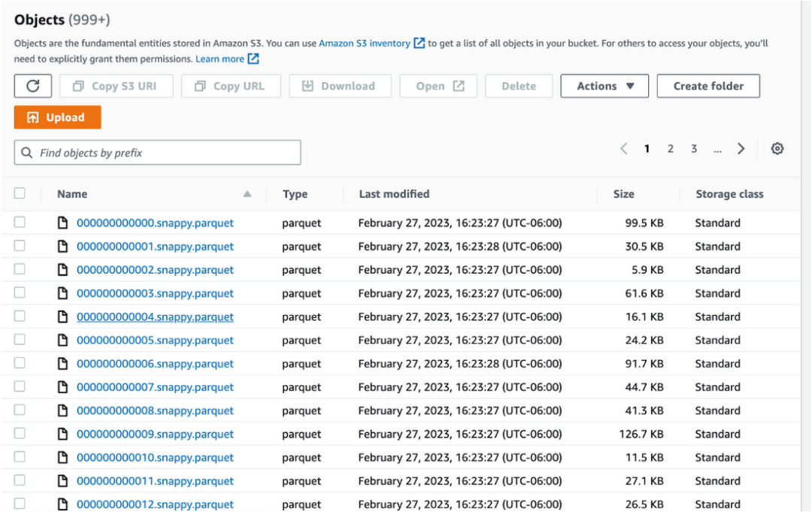Click the Create folder button

[708, 86]
